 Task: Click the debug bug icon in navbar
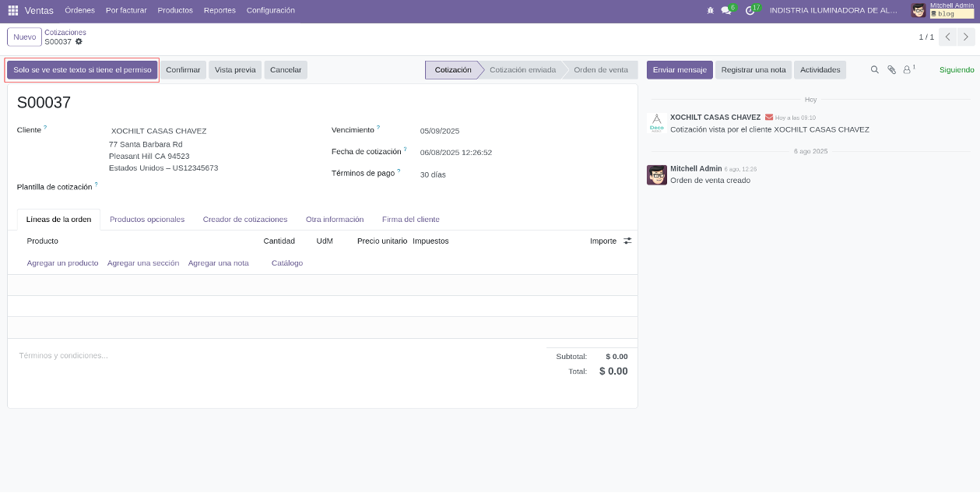click(710, 11)
